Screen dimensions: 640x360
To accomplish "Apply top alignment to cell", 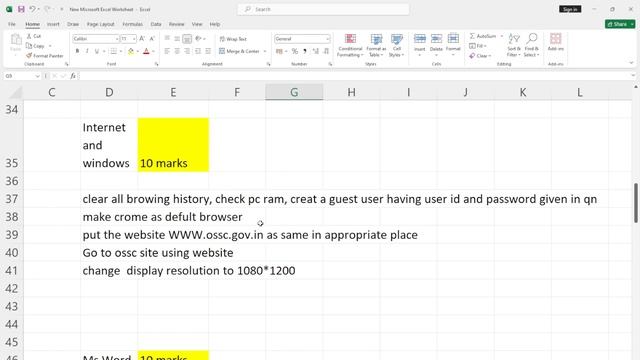I will pos(167,39).
